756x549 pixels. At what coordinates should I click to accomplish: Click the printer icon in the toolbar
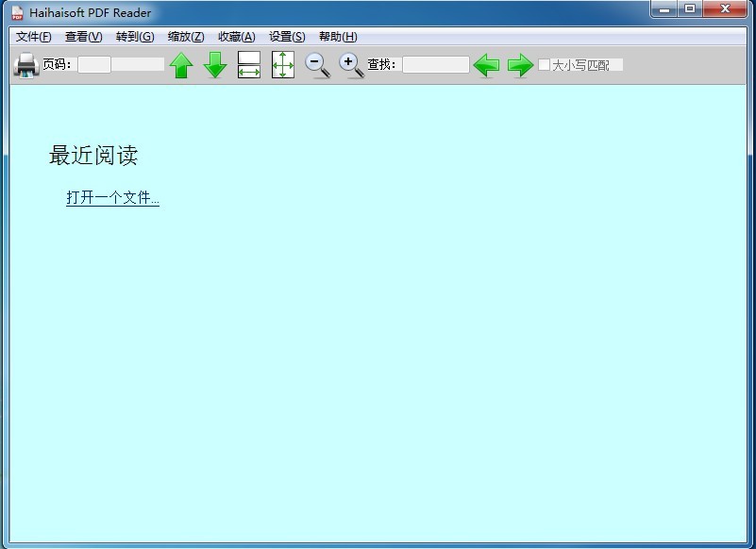tap(25, 65)
